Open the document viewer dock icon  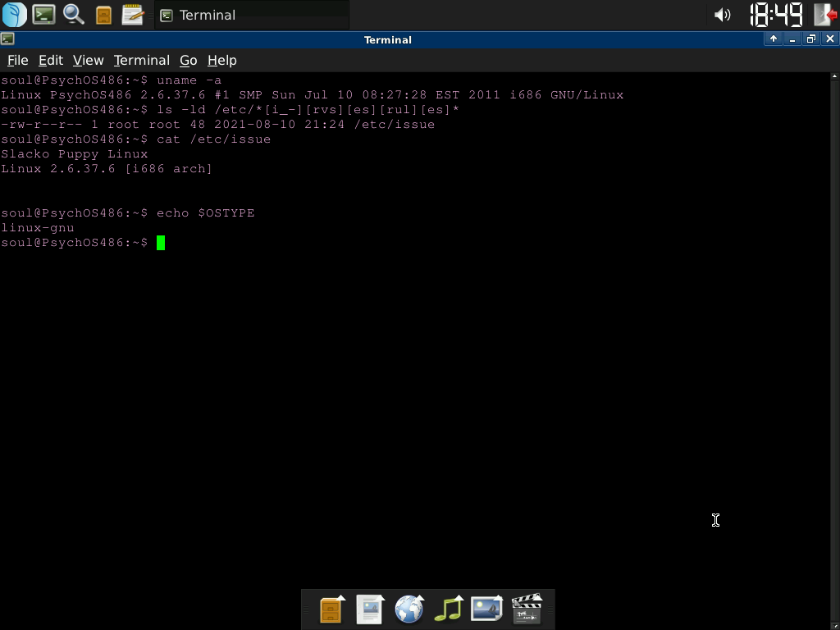pyautogui.click(x=371, y=609)
